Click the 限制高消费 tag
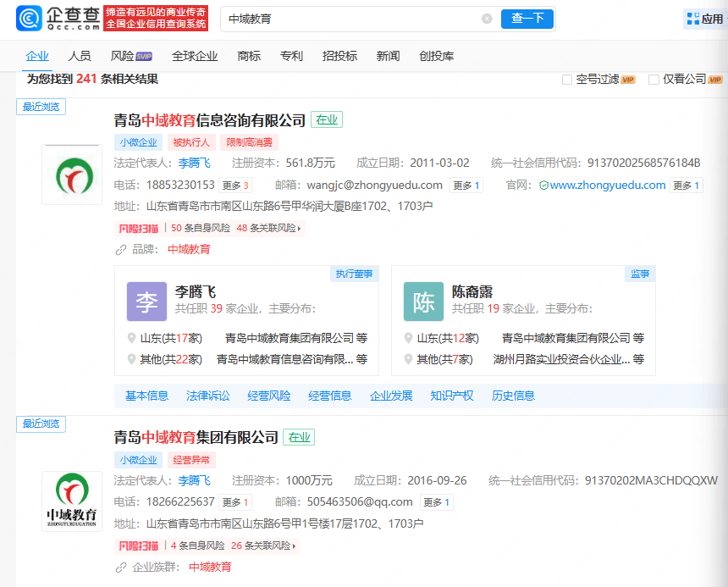728x587 pixels. pyautogui.click(x=250, y=142)
